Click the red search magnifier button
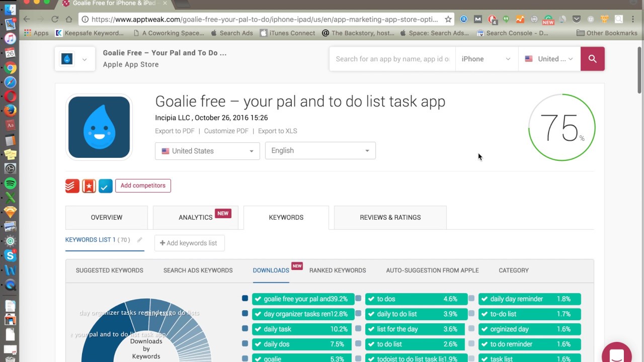The height and width of the screenshot is (362, 644). click(593, 59)
